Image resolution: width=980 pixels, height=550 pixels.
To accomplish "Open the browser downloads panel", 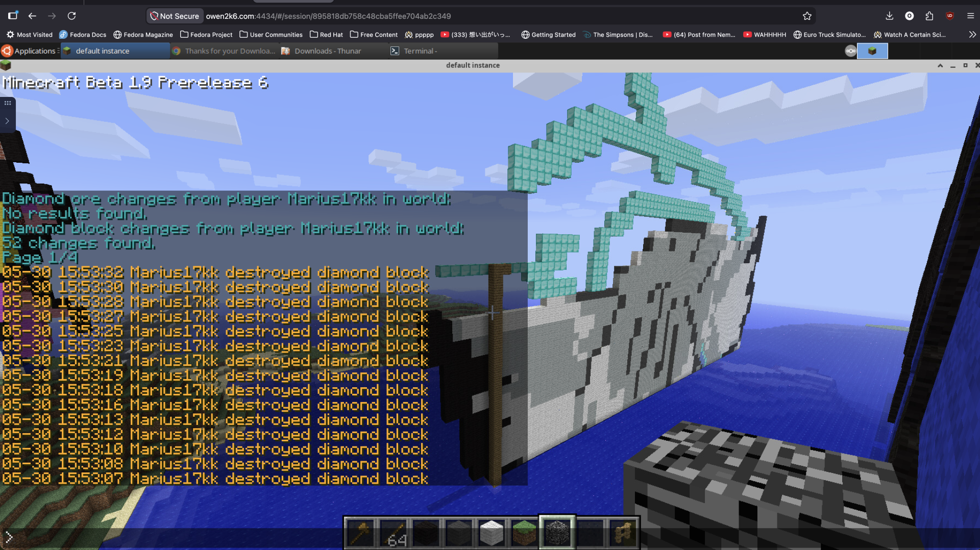I will click(x=889, y=16).
